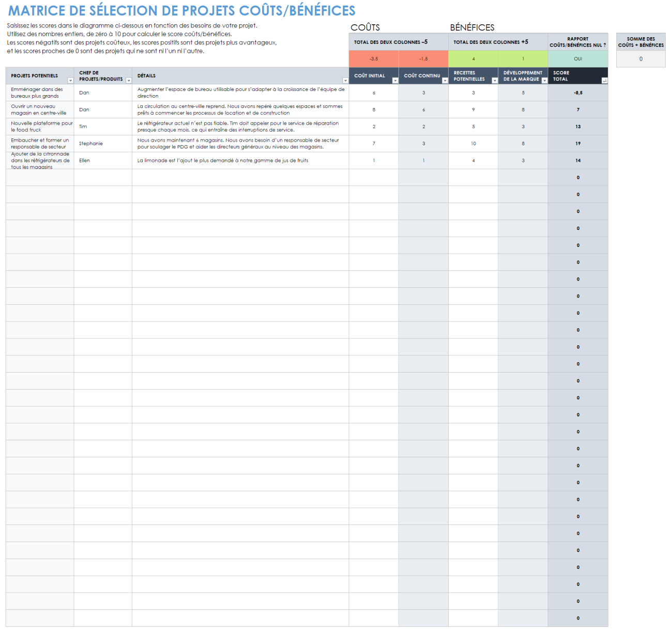
Task: Select the food truck project name cell
Action: (40, 126)
